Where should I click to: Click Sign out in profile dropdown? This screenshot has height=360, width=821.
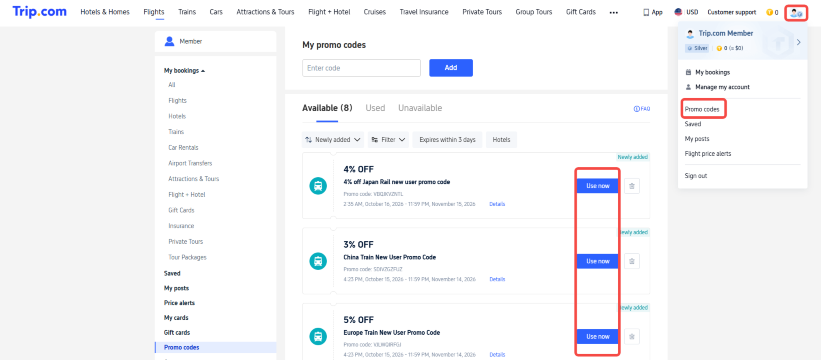696,176
